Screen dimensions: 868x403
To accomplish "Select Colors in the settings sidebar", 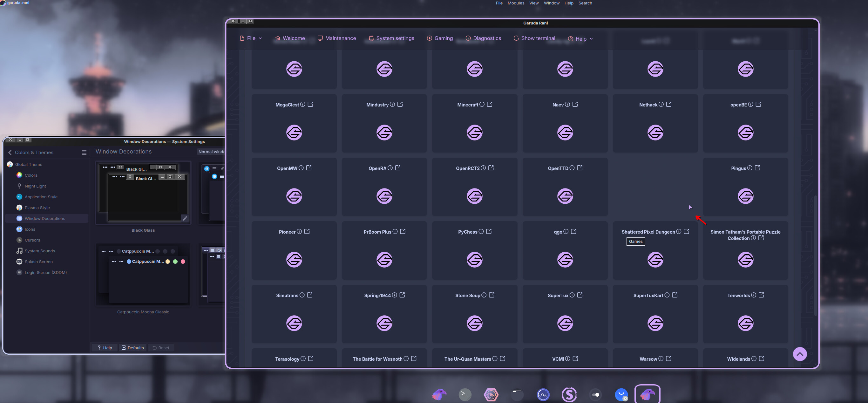I will (46, 175).
